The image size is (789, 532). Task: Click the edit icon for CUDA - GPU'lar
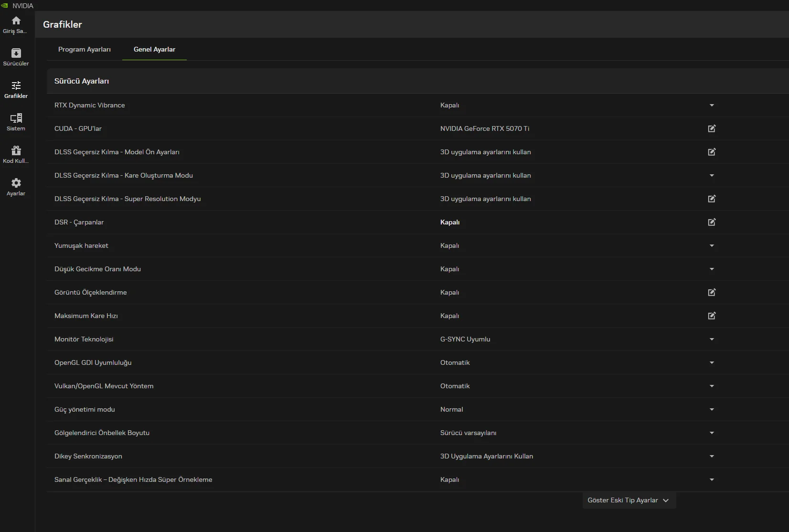712,128
